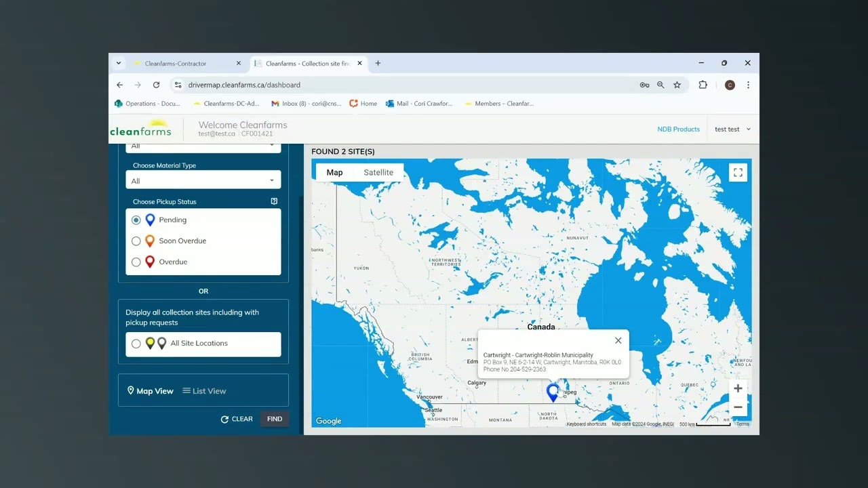This screenshot has height=488, width=868.
Task: Select Soon Overdue pickup status
Action: (136, 241)
